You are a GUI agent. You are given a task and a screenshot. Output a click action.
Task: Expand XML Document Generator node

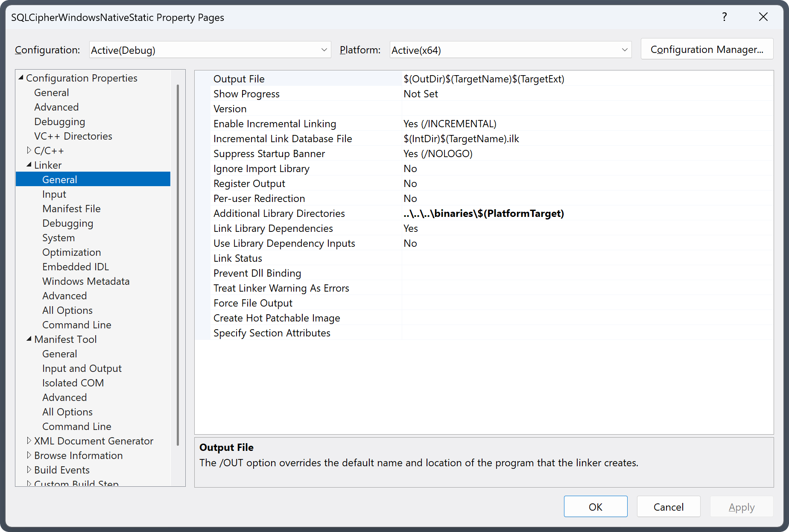click(x=29, y=441)
